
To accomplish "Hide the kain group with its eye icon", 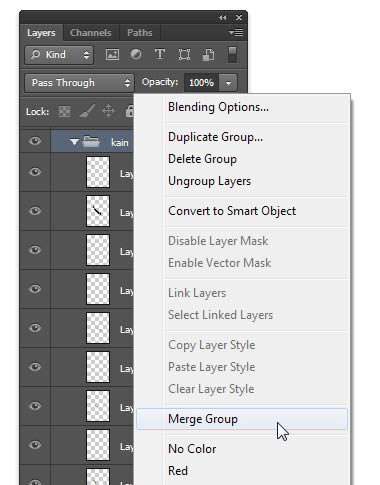I will point(35,141).
